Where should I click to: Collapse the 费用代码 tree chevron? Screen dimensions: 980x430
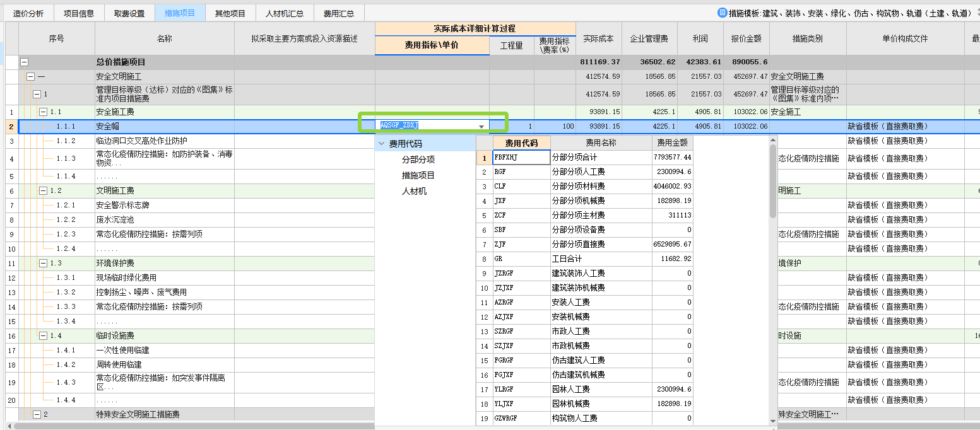pyautogui.click(x=382, y=144)
